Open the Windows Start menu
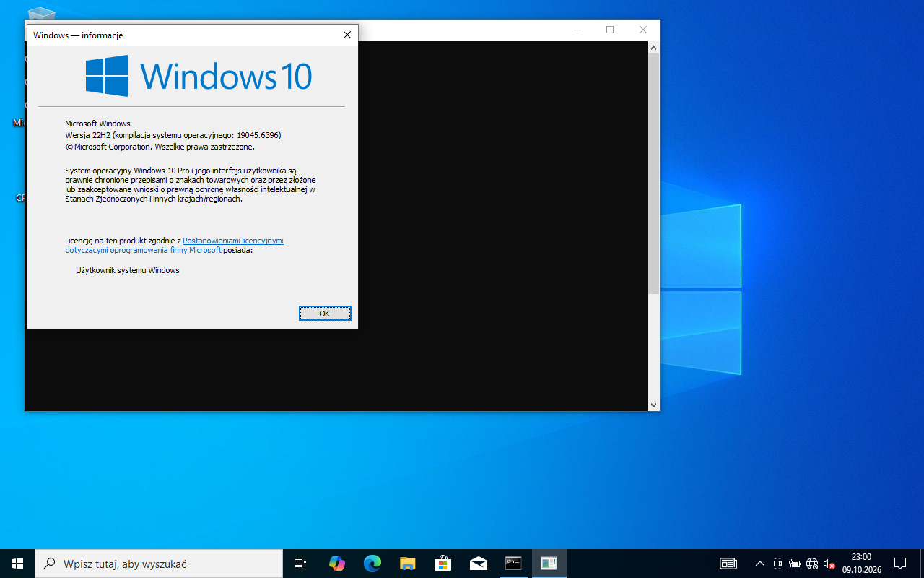The width and height of the screenshot is (924, 578). pos(17,564)
